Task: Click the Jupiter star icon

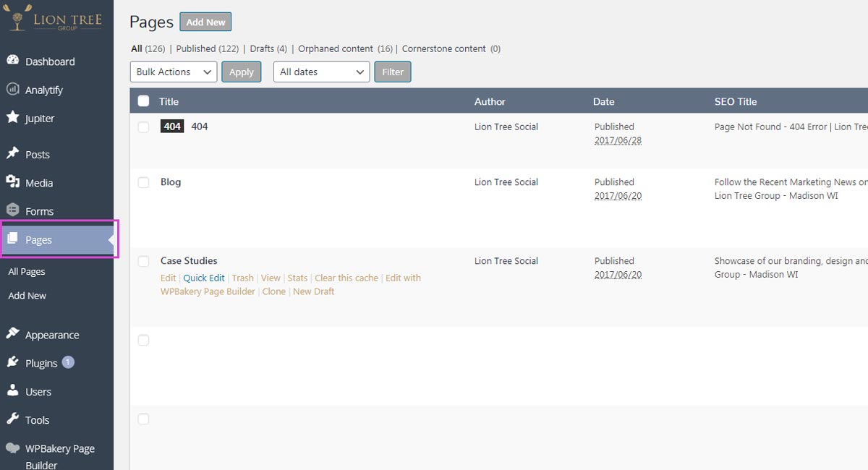Action: point(12,117)
